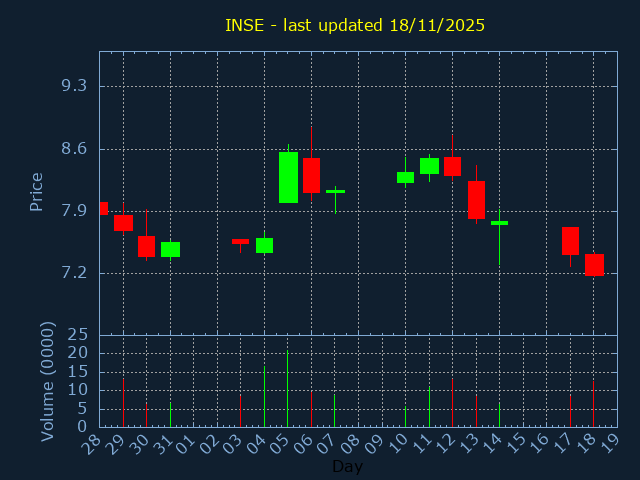Click the Volume (0000) axis title
This screenshot has height=480, width=640.
pyautogui.click(x=47, y=381)
